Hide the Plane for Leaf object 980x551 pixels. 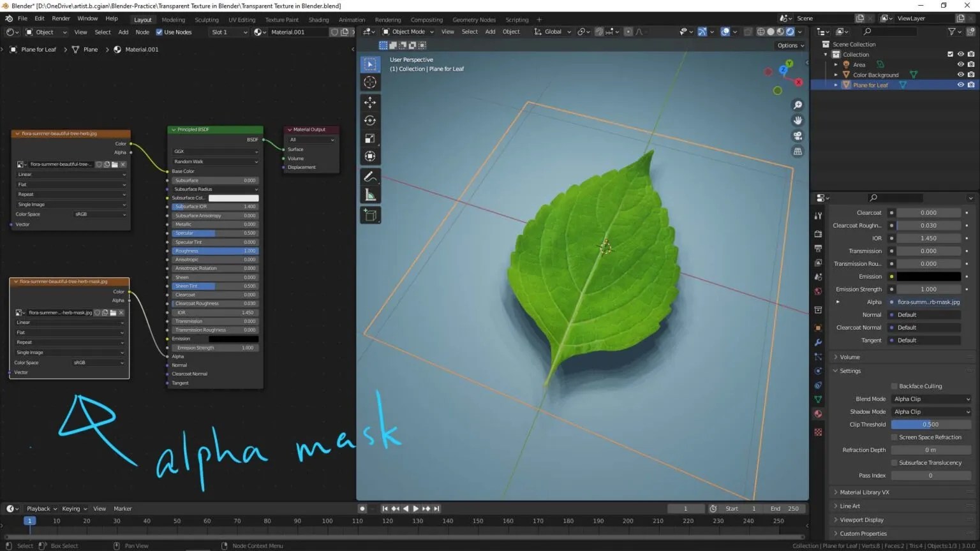point(960,85)
